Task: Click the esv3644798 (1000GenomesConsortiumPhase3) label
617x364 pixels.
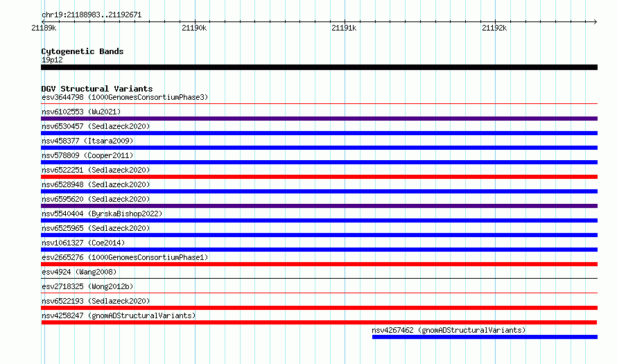Action: 125,97
